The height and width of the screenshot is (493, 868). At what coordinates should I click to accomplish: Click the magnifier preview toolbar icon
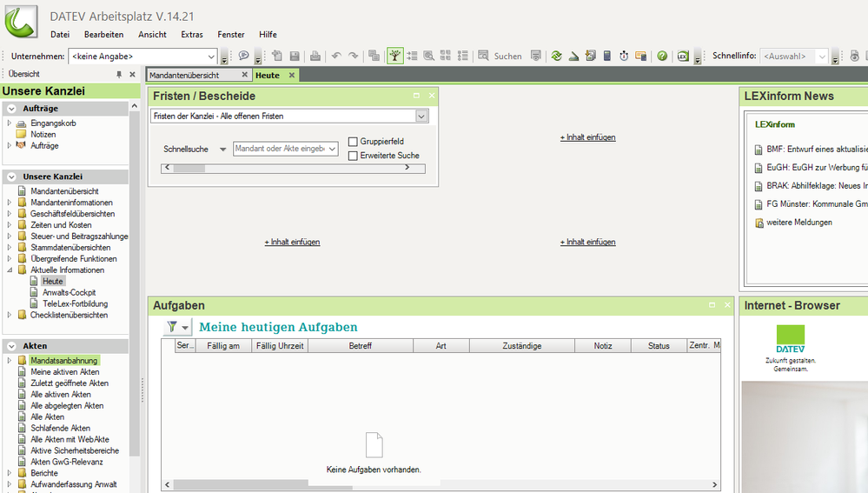point(428,56)
